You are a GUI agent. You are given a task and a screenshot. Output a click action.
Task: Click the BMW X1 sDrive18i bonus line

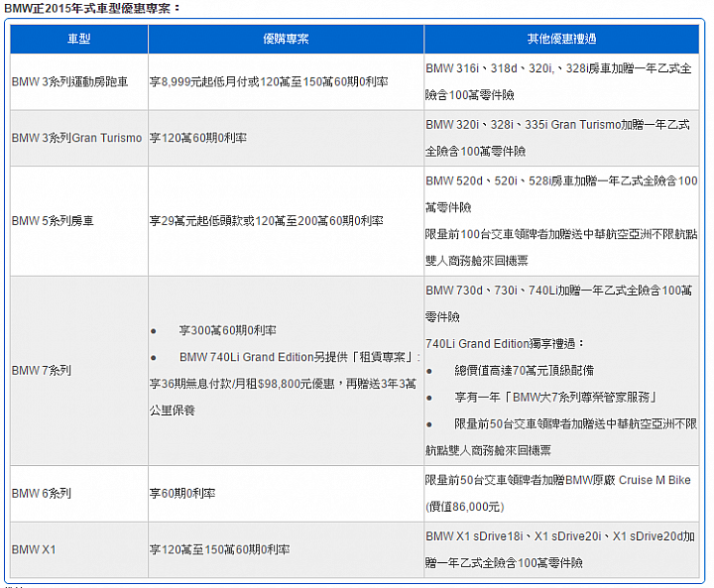tap(560, 536)
